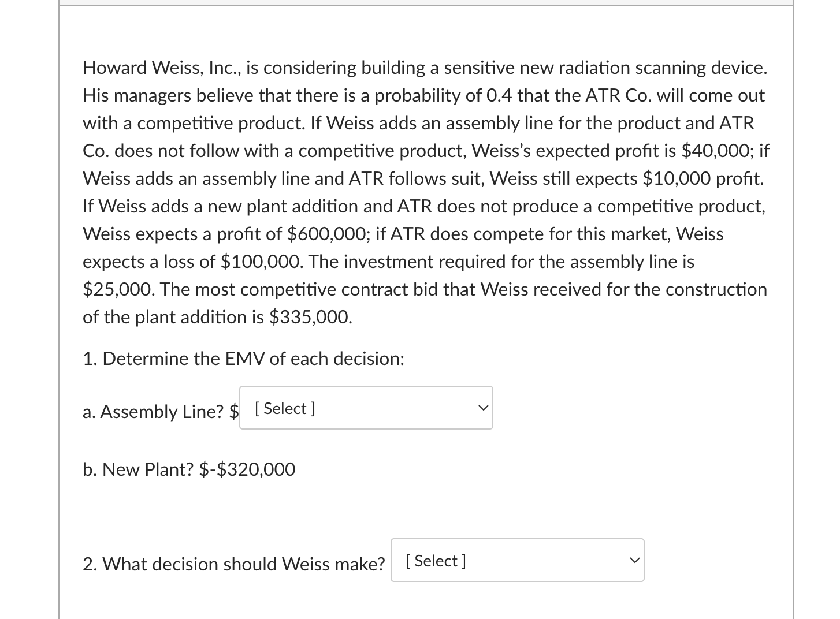Click the [ Select ] placeholder beside question 2
This screenshot has height=619, width=840.
click(436, 561)
